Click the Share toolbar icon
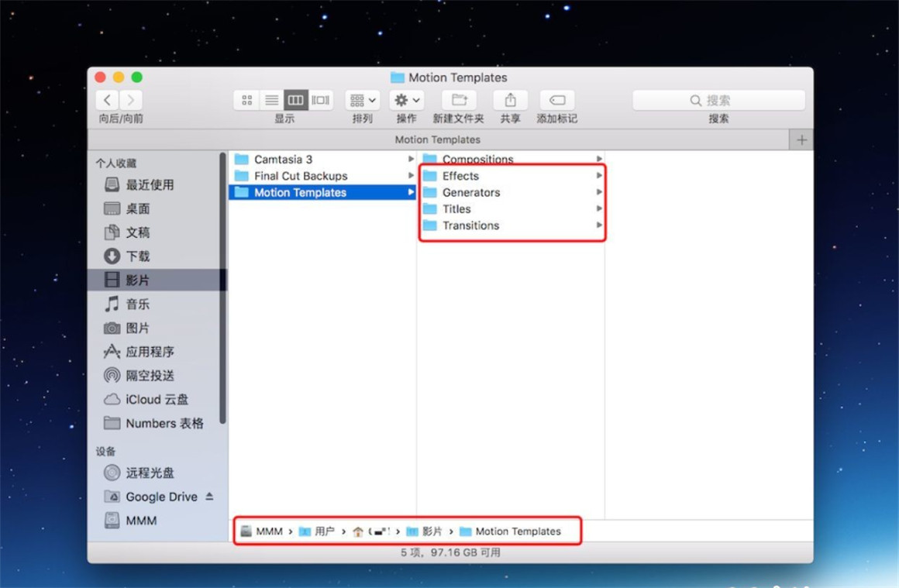Viewport: 899px width, 588px height. (x=510, y=100)
